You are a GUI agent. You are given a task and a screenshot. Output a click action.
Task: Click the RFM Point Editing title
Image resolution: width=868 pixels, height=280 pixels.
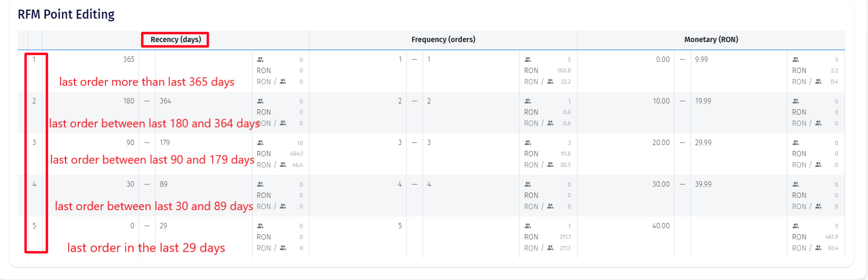(x=66, y=14)
